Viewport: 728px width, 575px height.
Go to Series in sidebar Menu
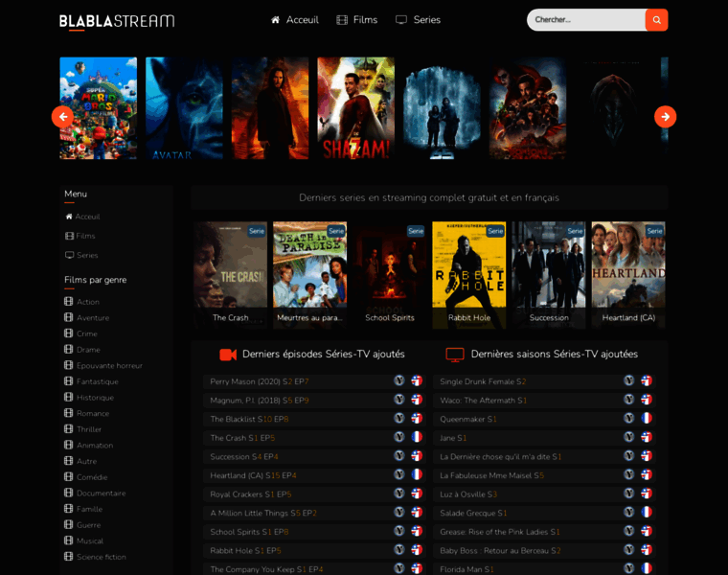[x=87, y=255]
